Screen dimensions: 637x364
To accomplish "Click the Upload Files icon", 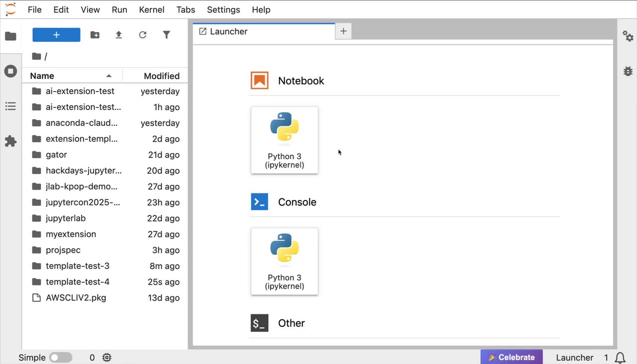I will click(x=118, y=35).
